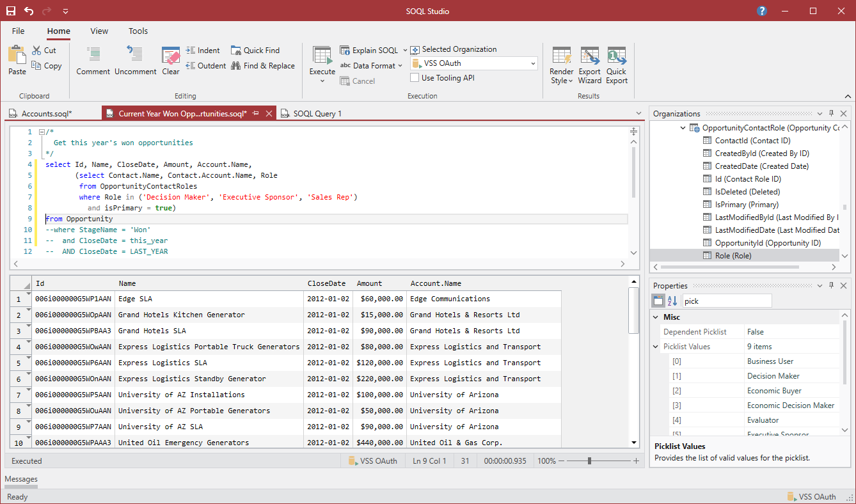This screenshot has width=856, height=504.
Task: Collapse the Misc properties category
Action: (655, 317)
